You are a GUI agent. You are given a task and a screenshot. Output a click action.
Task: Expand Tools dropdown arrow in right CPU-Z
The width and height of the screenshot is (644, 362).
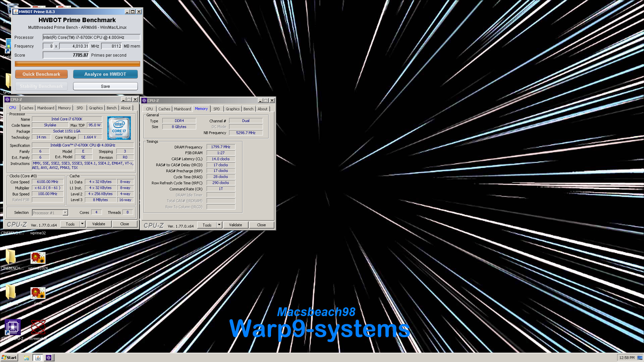coord(219,225)
